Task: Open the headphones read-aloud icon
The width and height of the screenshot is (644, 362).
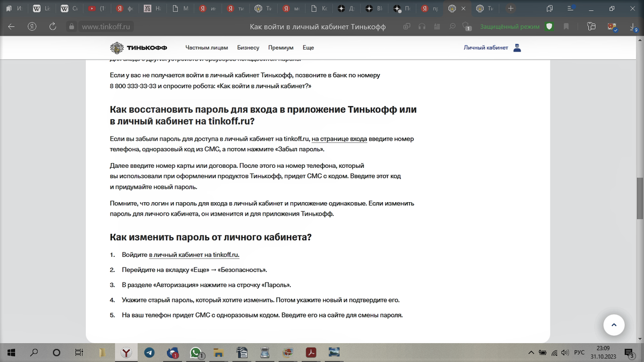Action: pyautogui.click(x=422, y=26)
